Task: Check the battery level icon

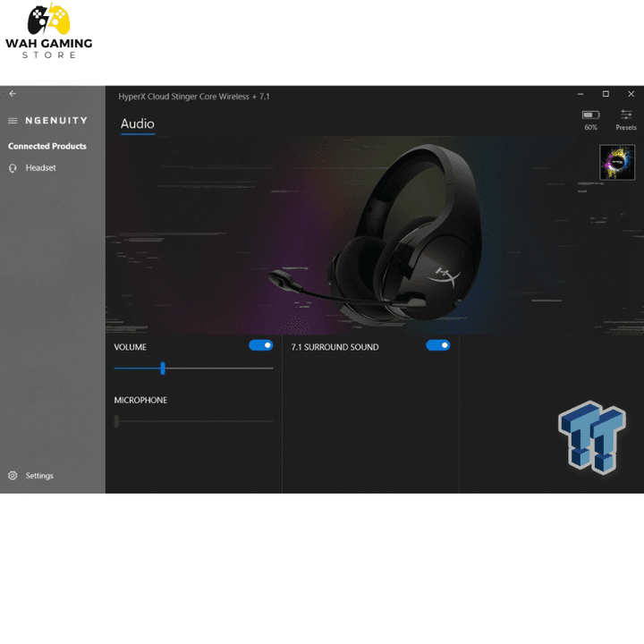Action: tap(590, 115)
